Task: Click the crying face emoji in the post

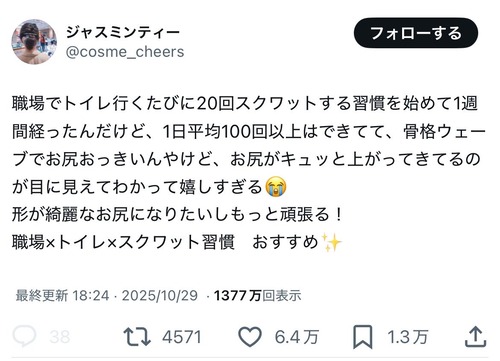Action: pos(276,187)
